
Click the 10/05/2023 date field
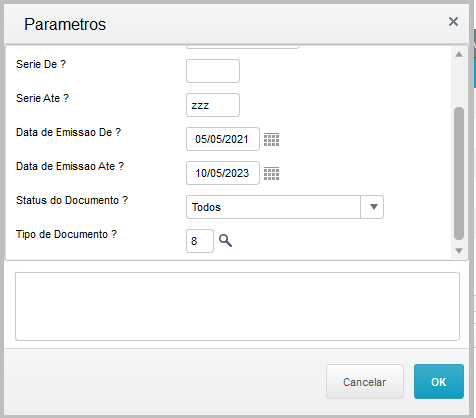(x=223, y=173)
